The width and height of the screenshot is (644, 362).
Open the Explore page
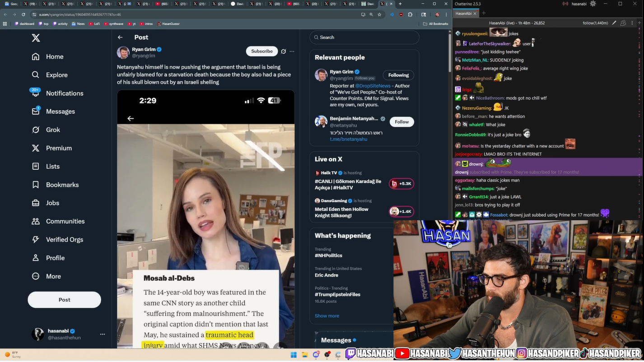(x=50, y=75)
